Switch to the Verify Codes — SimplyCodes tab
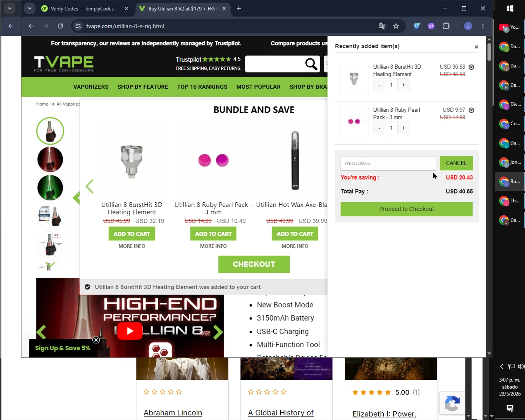This screenshot has width=525, height=420. [x=82, y=8]
